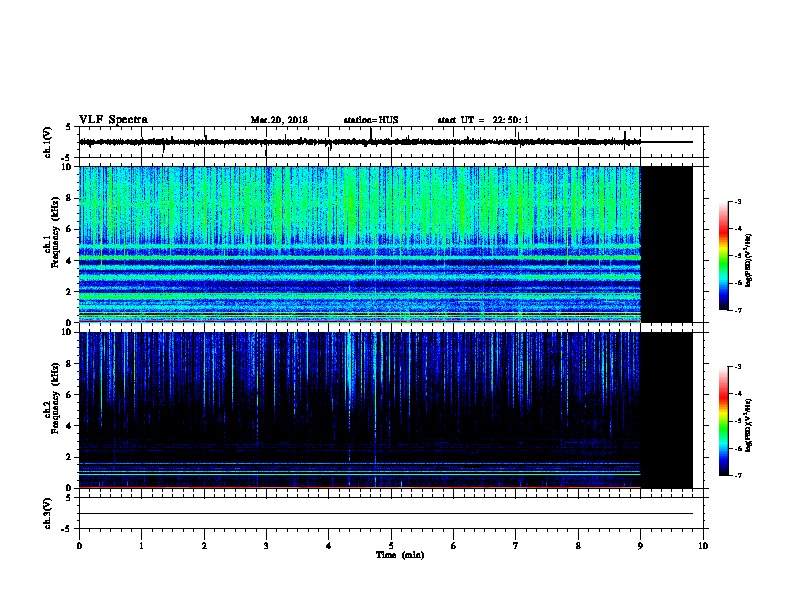Click time axis tick label "1"
This screenshot has width=792, height=612.
coord(141,546)
